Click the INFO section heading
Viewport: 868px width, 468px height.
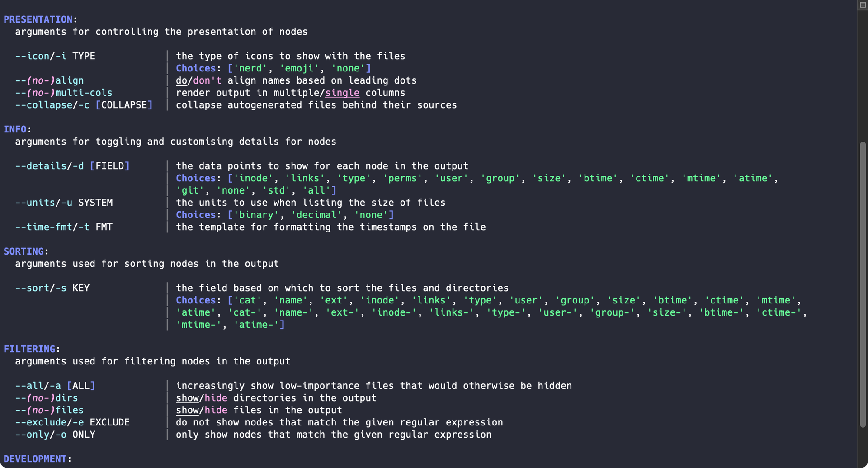(x=15, y=129)
